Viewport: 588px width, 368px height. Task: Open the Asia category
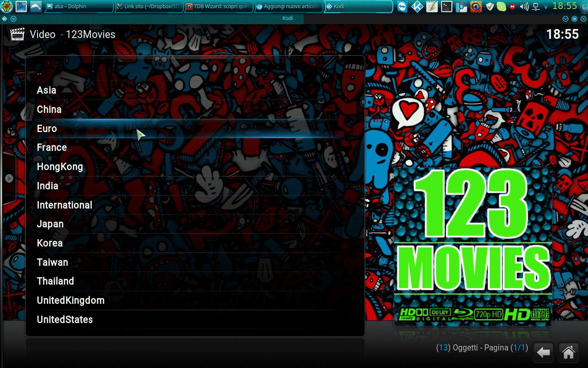[195, 90]
